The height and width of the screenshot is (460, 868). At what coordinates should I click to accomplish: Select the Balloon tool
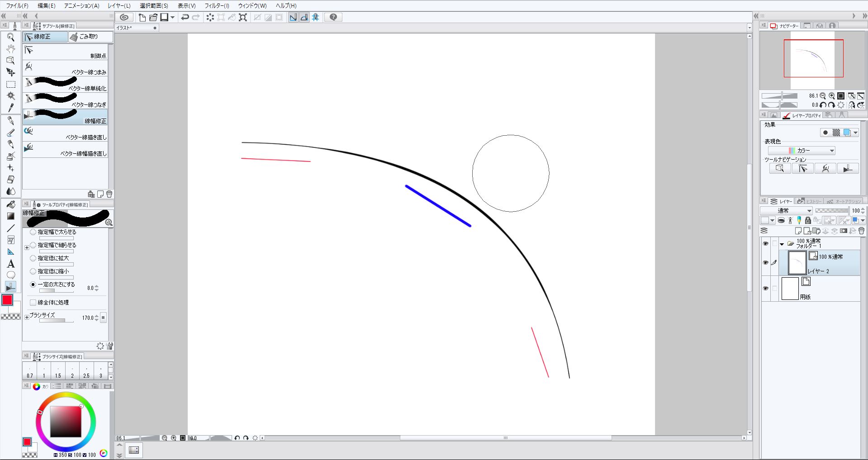tap(11, 275)
